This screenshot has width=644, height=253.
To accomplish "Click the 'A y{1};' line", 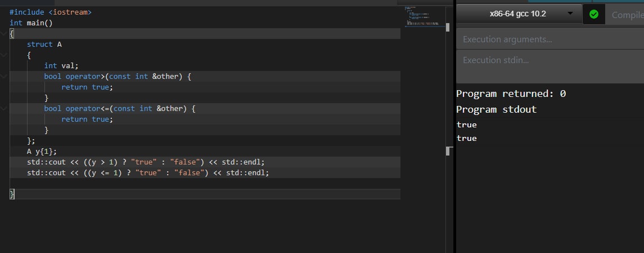I will (x=42, y=151).
